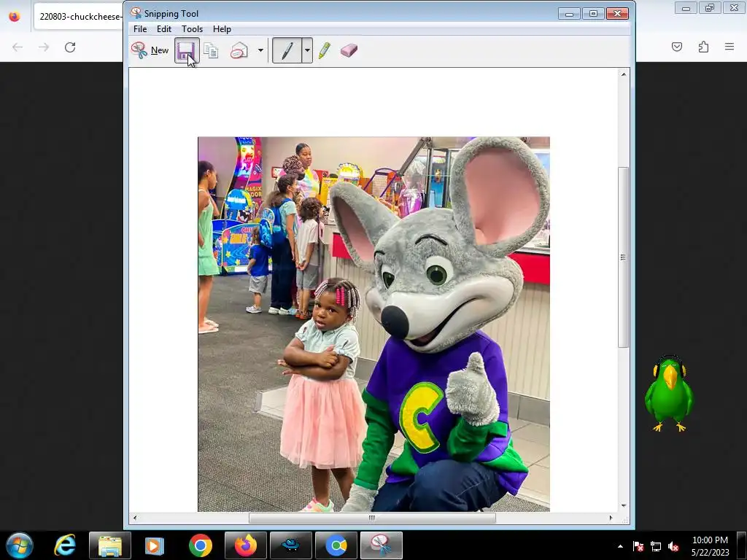Open the File menu
The height and width of the screenshot is (560, 747).
(140, 29)
